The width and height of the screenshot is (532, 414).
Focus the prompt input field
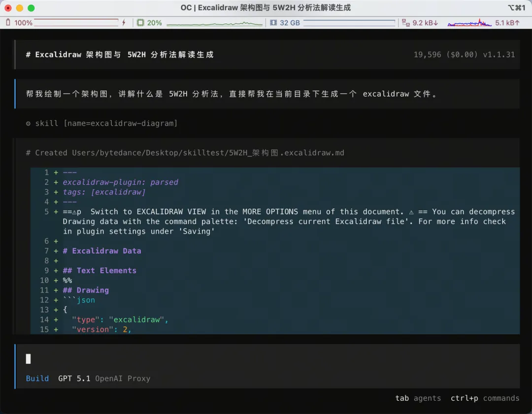pos(266,359)
